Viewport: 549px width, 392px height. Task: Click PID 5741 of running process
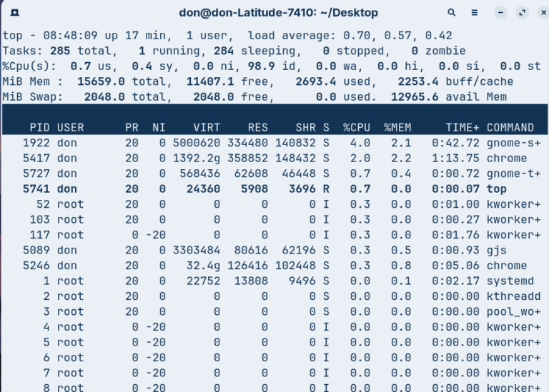click(x=36, y=189)
